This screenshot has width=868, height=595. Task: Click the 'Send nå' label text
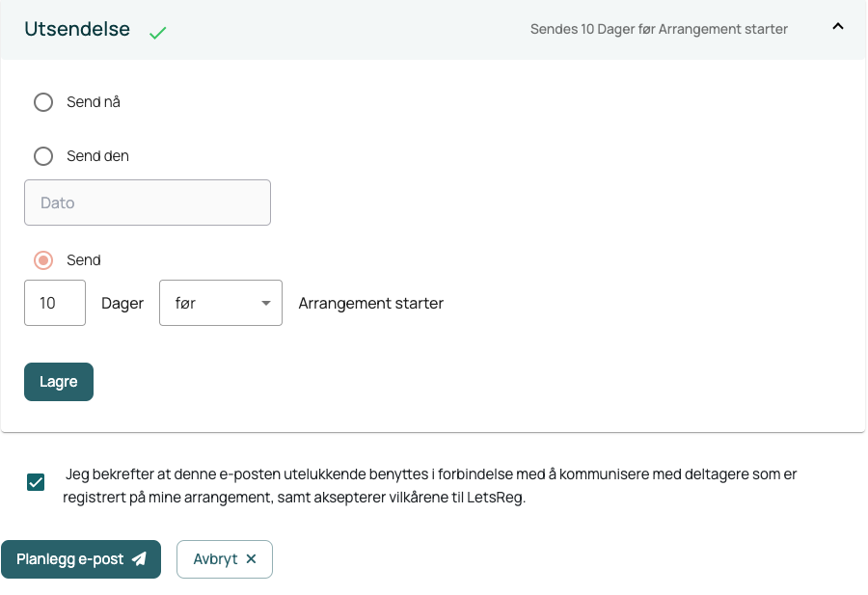(94, 102)
